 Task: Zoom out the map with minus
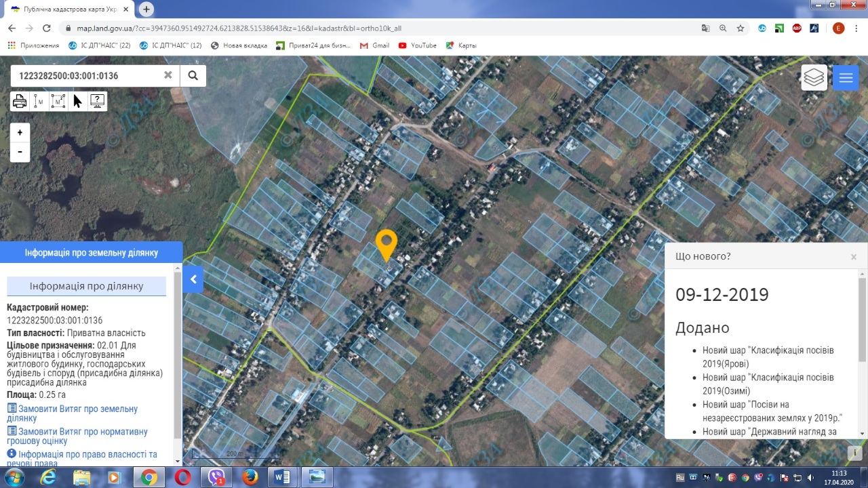[x=20, y=152]
